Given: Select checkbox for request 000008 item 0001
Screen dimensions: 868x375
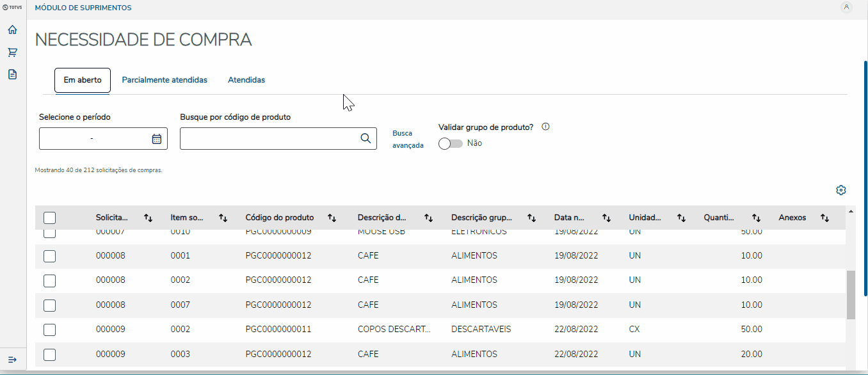Looking at the screenshot, I should pyautogui.click(x=50, y=256).
